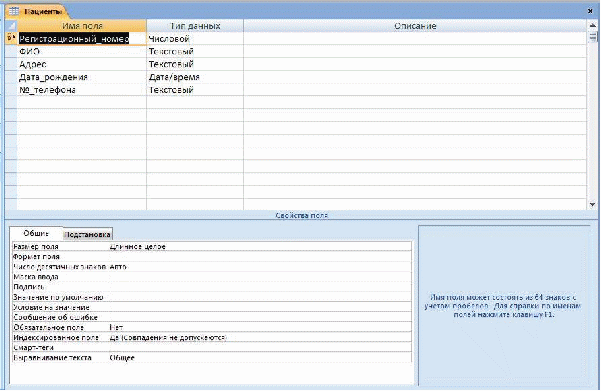Click the select-all corner of the grid

pos(11,26)
